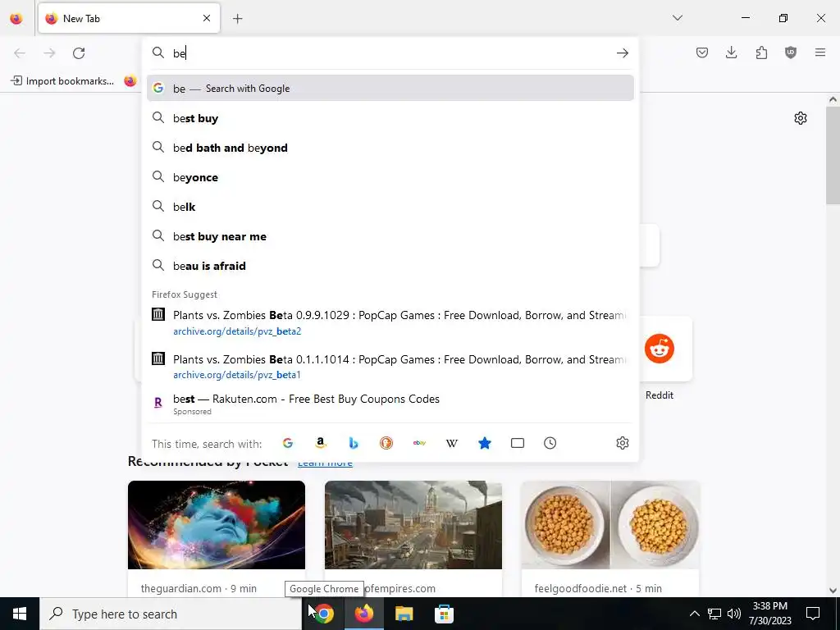Open the notification center icon
Viewport: 840px width, 630px height.
coord(813,614)
